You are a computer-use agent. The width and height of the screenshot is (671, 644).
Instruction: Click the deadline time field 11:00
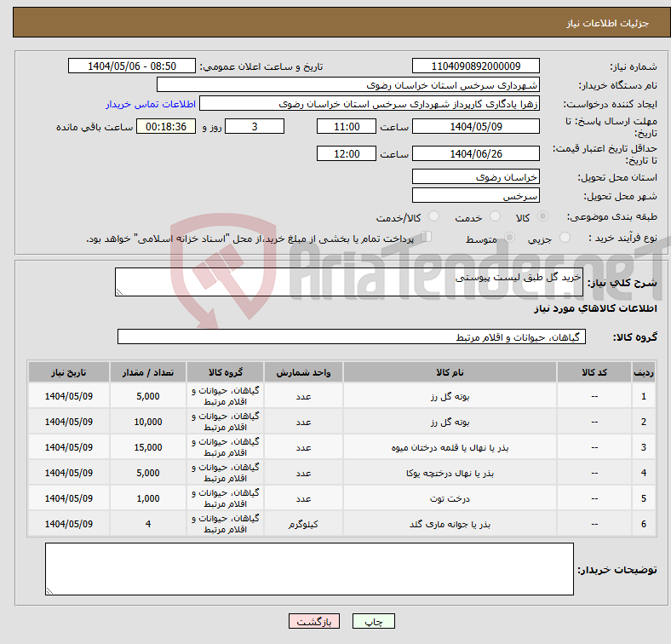tap(347, 126)
